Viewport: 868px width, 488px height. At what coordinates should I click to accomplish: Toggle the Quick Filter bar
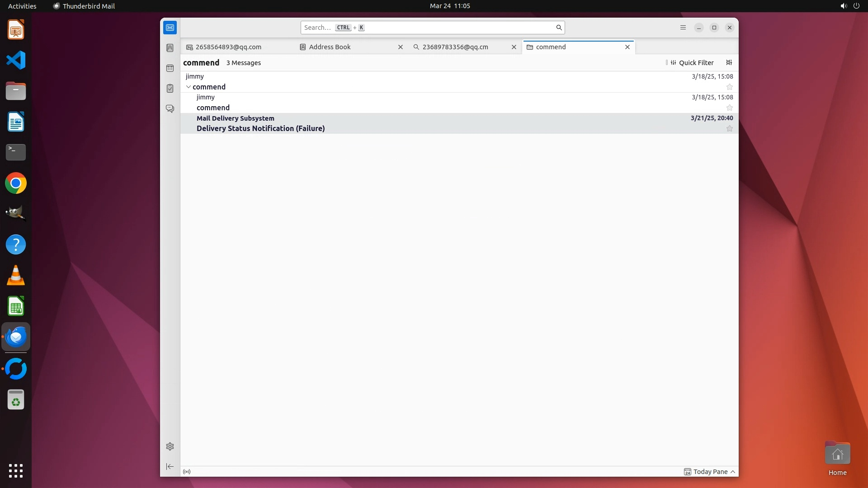(692, 63)
